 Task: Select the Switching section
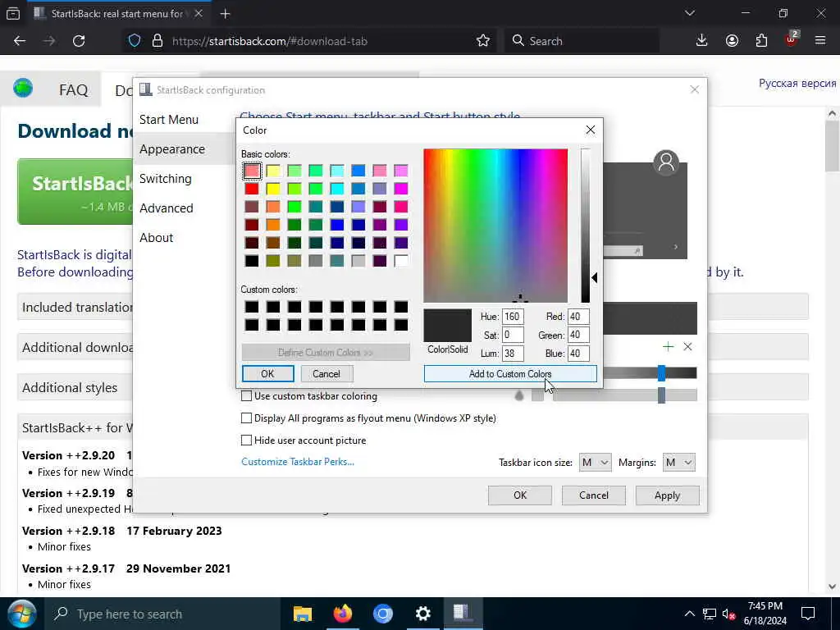pos(165,178)
